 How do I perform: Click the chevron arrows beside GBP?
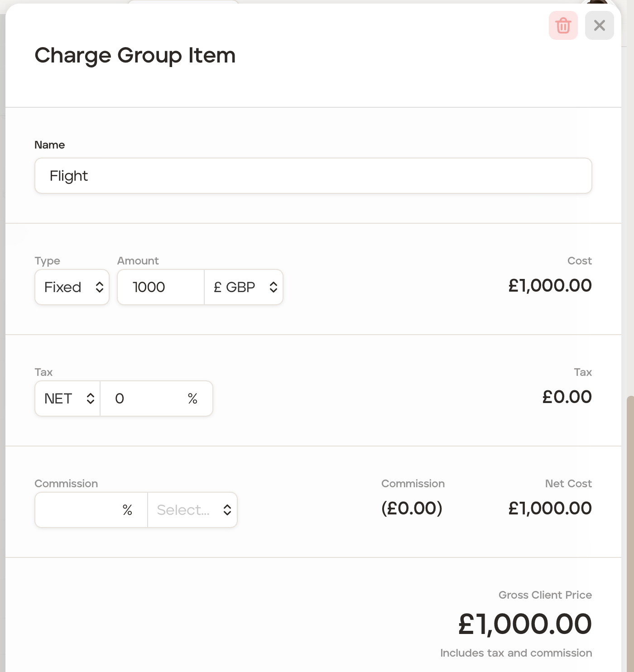[x=273, y=287]
